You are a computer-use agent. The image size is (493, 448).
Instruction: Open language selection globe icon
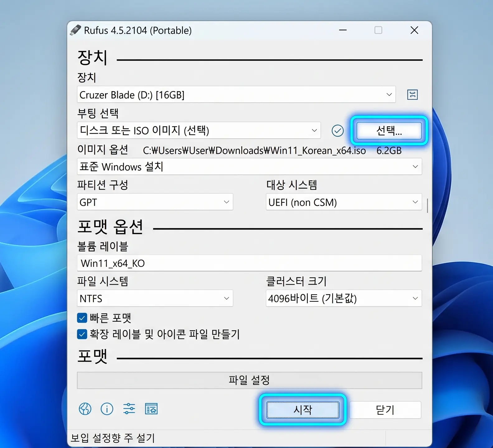(x=85, y=409)
